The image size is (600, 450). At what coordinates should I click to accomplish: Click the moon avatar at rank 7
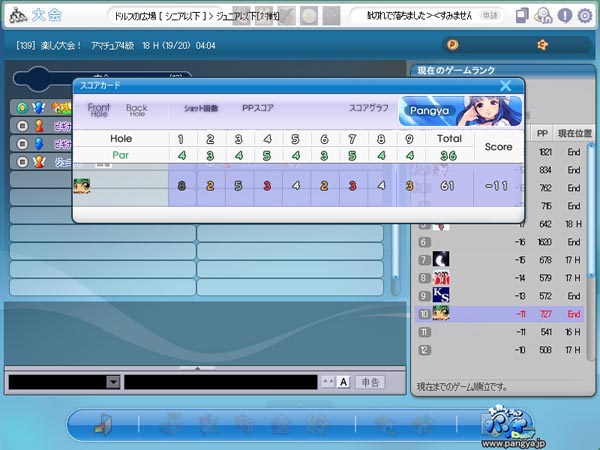tap(441, 259)
